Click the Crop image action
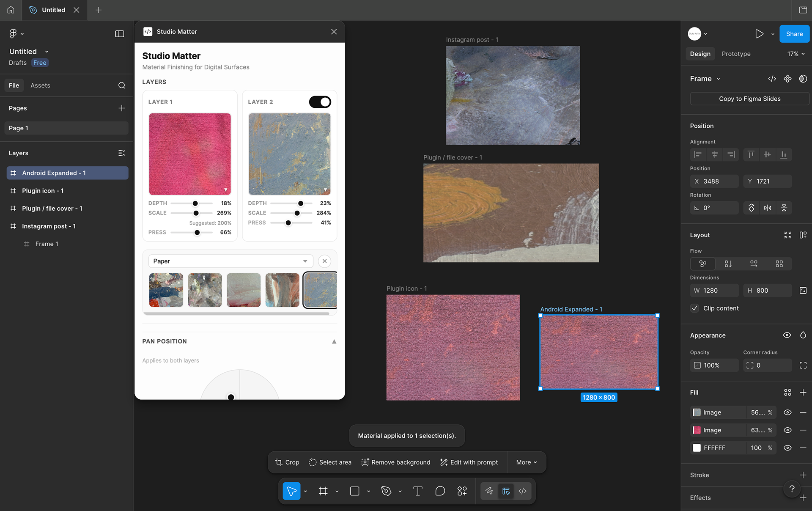The image size is (812, 511). pos(287,462)
